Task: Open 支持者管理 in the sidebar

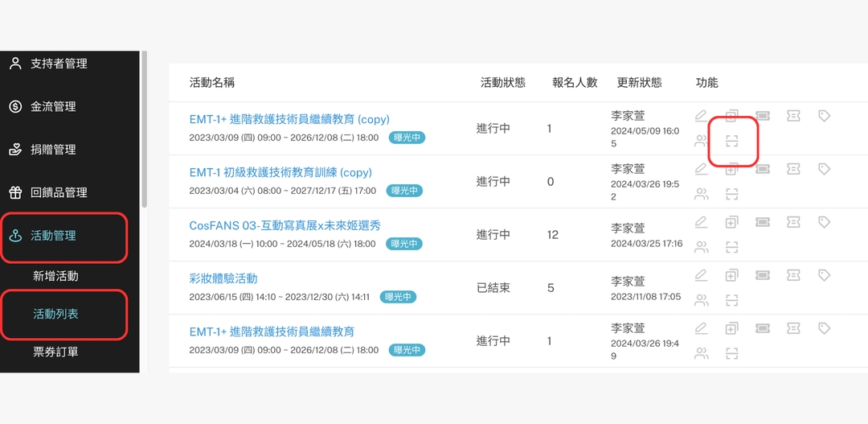Action: tap(59, 64)
